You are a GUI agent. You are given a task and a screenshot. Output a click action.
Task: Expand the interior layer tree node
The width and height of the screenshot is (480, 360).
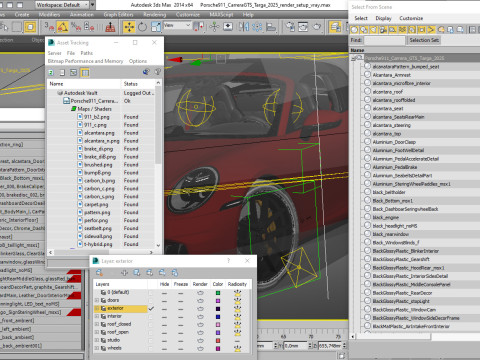point(97,316)
